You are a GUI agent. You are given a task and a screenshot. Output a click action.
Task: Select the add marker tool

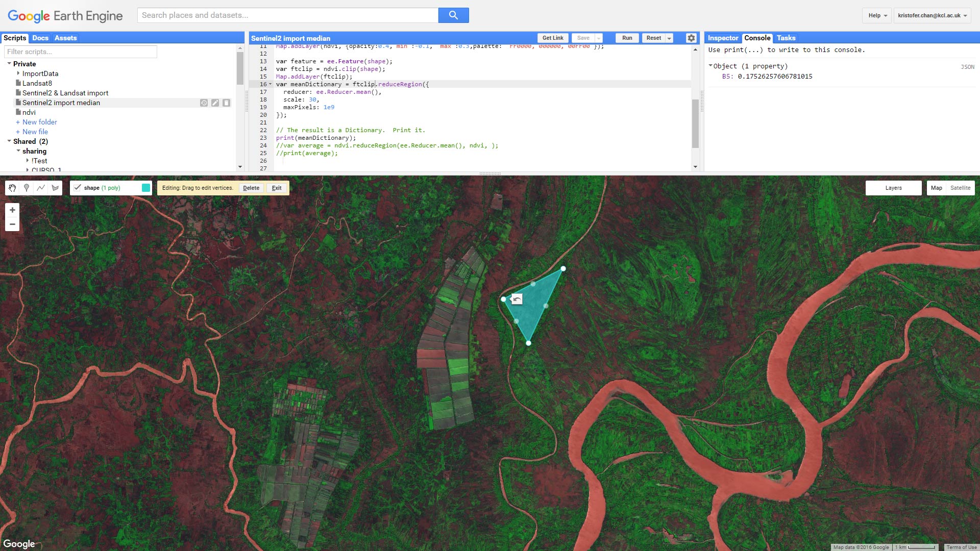tap(27, 188)
